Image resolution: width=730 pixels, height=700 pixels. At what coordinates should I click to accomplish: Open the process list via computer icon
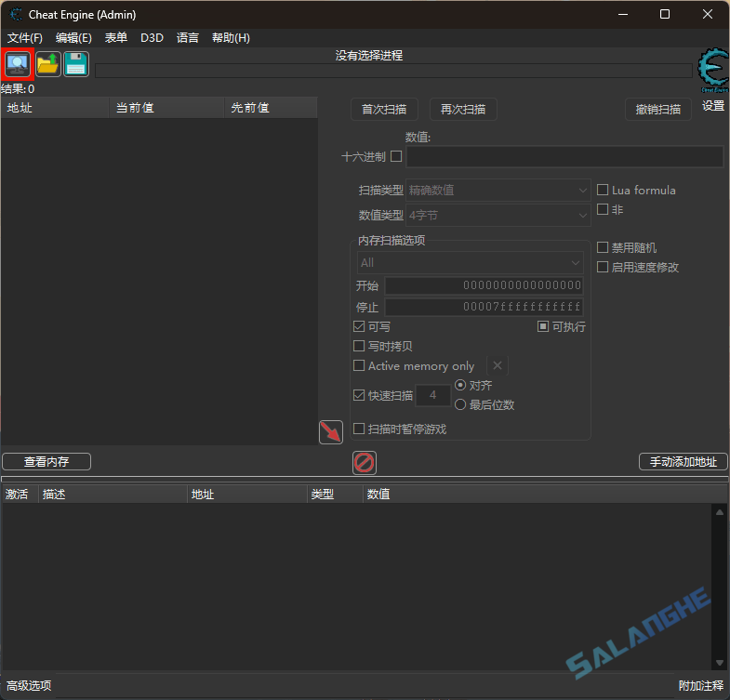pyautogui.click(x=18, y=64)
